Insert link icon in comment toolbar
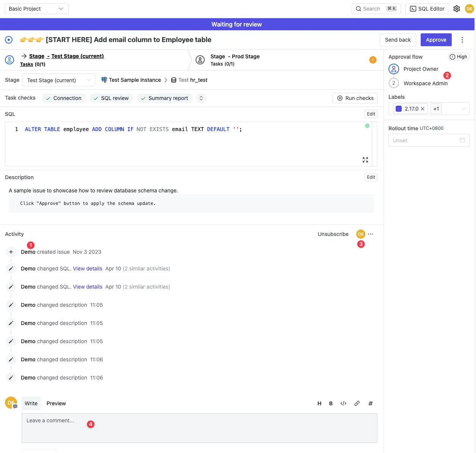The height and width of the screenshot is (453, 476). tap(357, 403)
